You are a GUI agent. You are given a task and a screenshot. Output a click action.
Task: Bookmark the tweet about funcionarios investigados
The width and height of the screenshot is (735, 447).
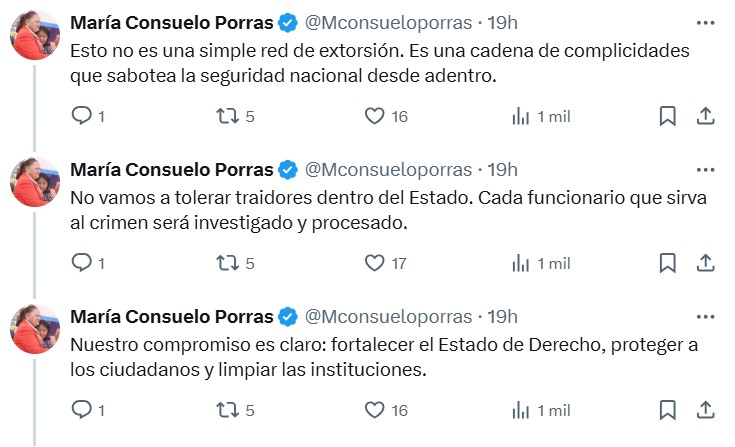click(x=668, y=263)
